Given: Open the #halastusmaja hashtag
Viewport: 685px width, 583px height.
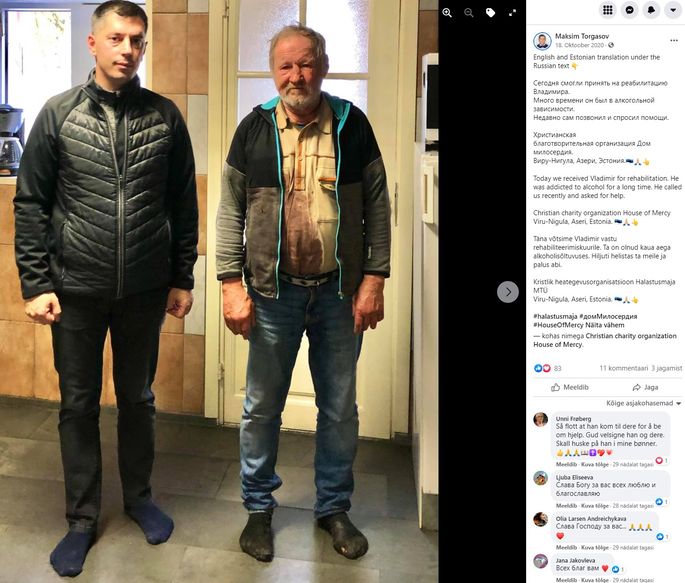Looking at the screenshot, I should tap(555, 316).
